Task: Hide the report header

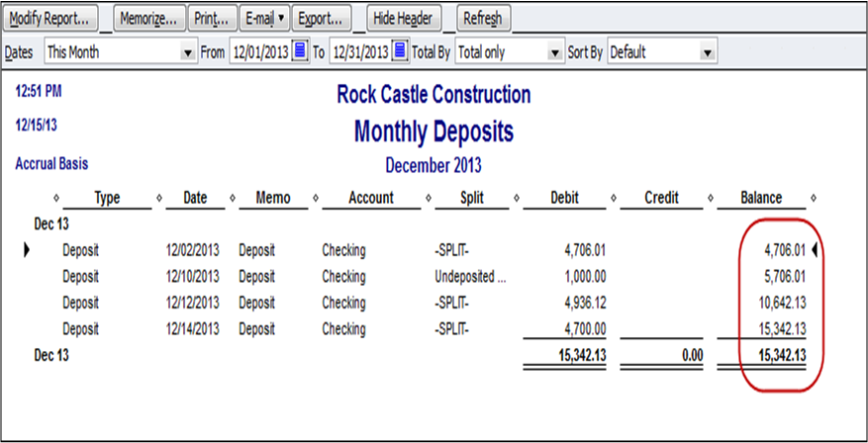Action: pos(403,19)
